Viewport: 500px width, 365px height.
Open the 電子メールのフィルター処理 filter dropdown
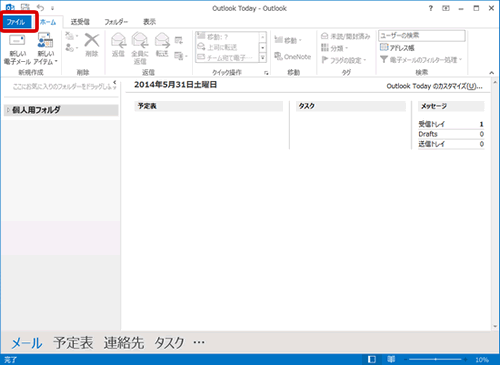421,60
